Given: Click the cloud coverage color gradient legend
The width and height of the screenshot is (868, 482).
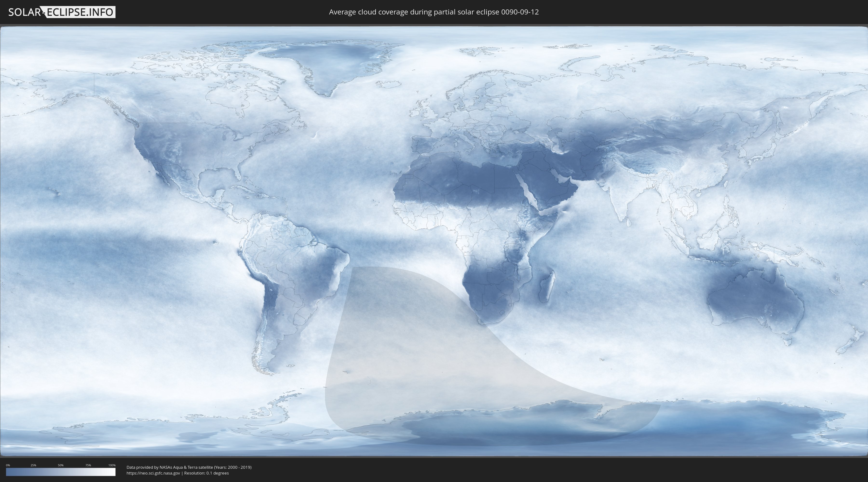Looking at the screenshot, I should [61, 472].
